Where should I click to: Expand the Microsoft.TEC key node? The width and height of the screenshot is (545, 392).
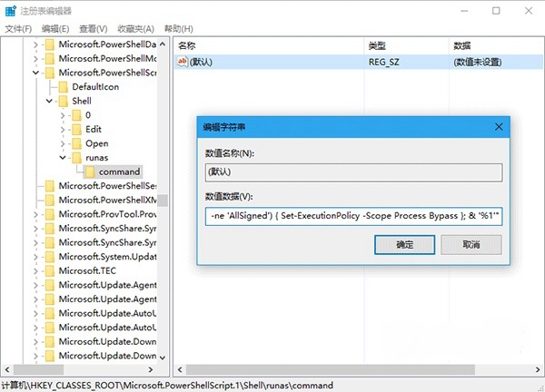36,270
